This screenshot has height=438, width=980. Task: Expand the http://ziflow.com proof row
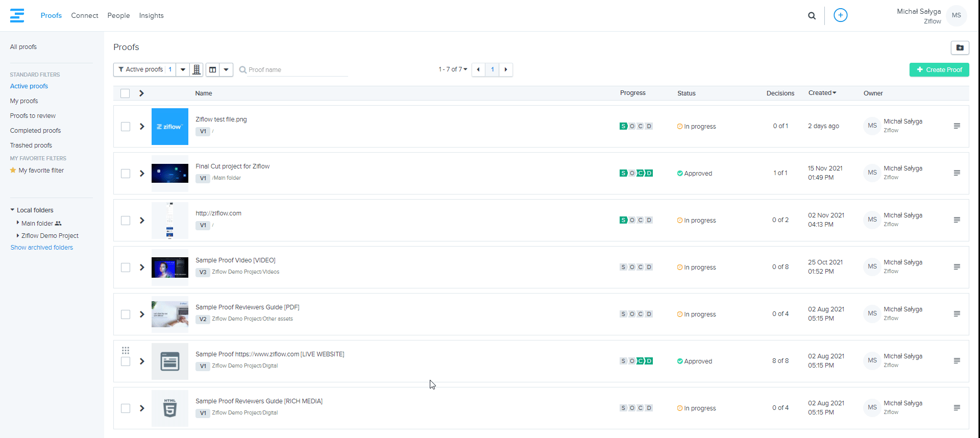coord(142,221)
